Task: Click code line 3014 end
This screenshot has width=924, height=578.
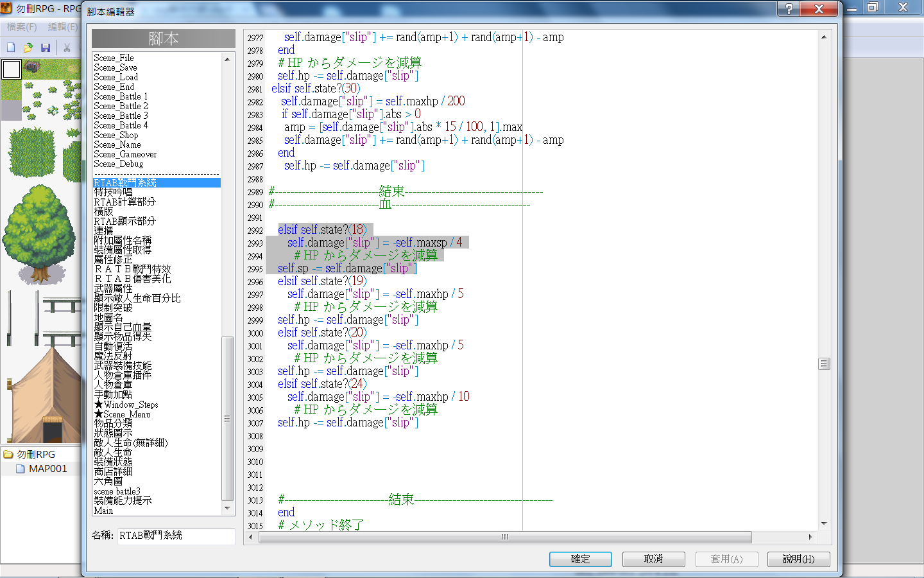Action: coord(286,512)
